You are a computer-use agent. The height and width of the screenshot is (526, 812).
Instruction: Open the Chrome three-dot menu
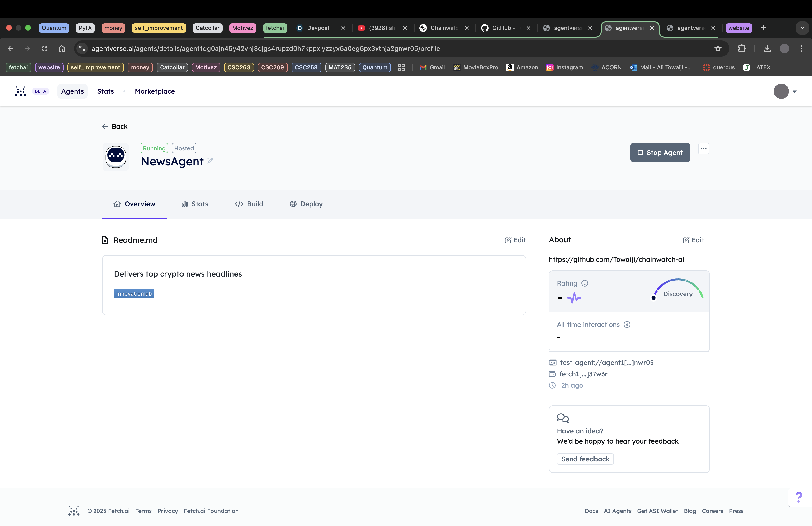pyautogui.click(x=801, y=48)
